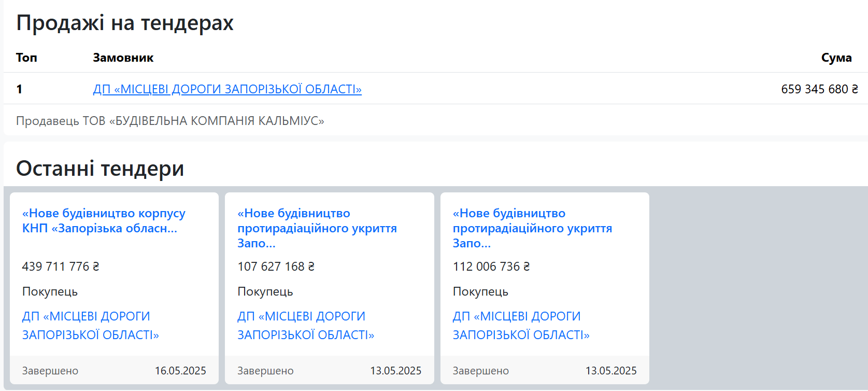Click the «Сума» column header
868x391 pixels.
tap(836, 58)
